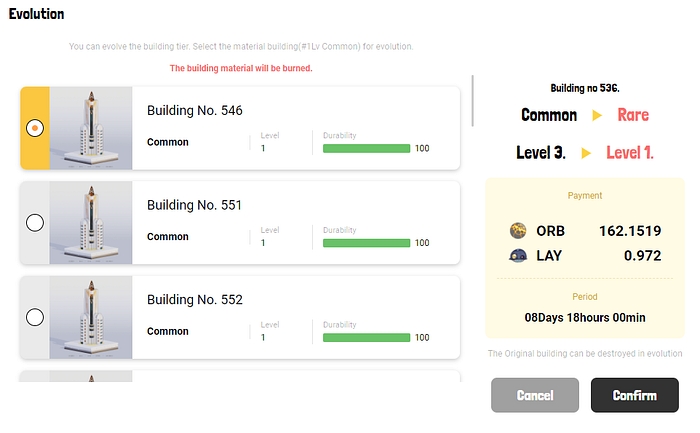700x433 pixels.
Task: Click the Rare tier label
Action: pyautogui.click(x=633, y=115)
